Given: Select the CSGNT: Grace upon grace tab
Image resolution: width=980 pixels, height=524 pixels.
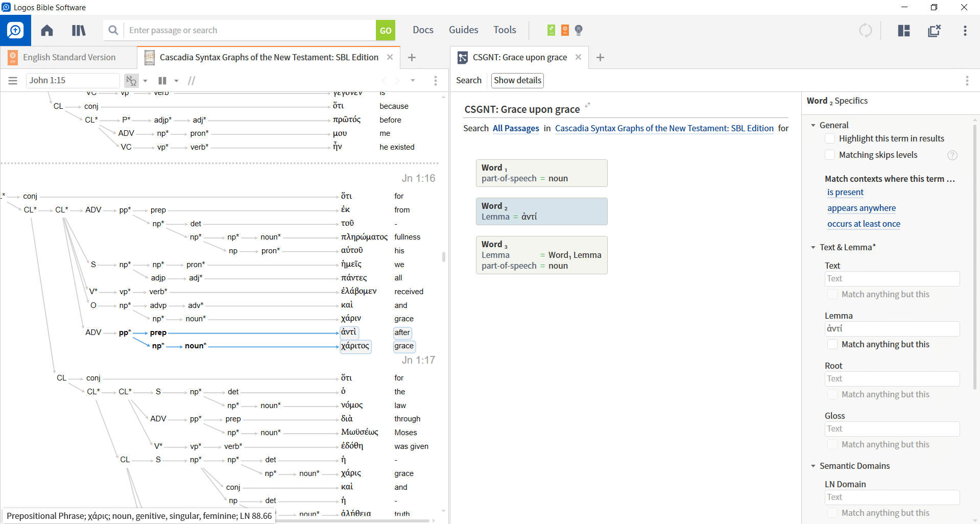Looking at the screenshot, I should point(519,57).
